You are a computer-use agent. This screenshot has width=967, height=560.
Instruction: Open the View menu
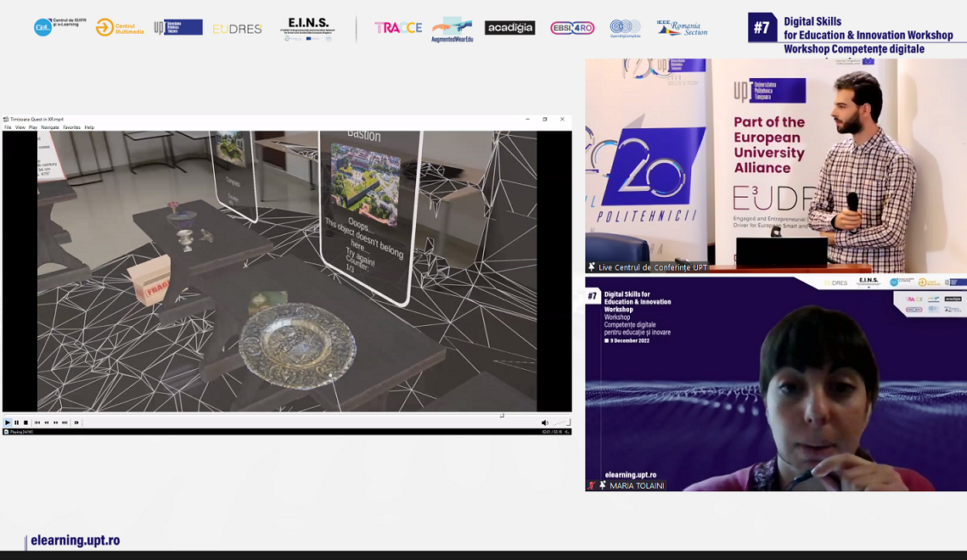(x=20, y=127)
